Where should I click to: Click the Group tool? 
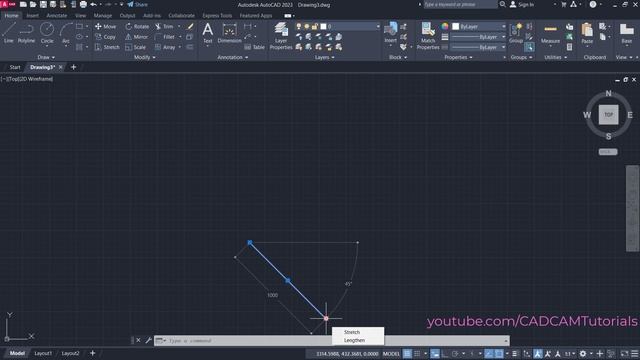[x=516, y=33]
